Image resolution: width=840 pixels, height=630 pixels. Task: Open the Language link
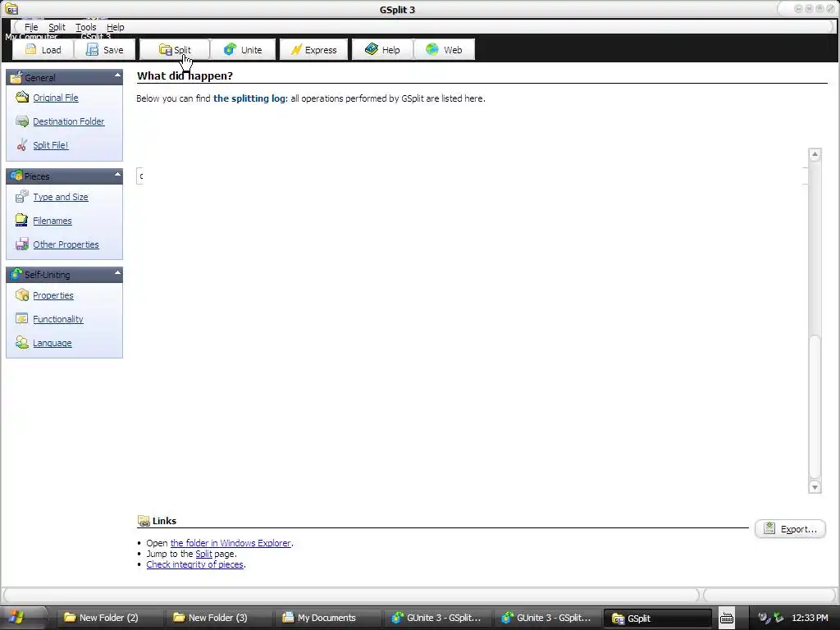click(x=52, y=343)
